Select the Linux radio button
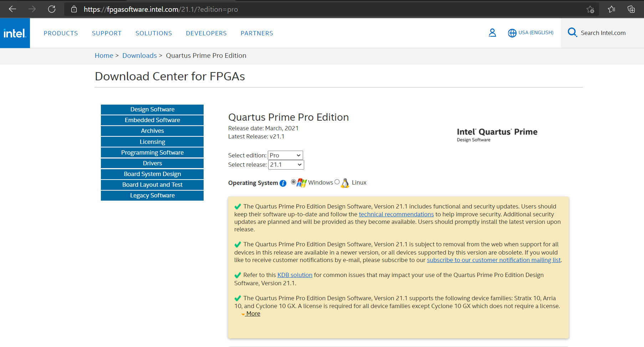Viewport: 644px width, 347px height. point(337,182)
